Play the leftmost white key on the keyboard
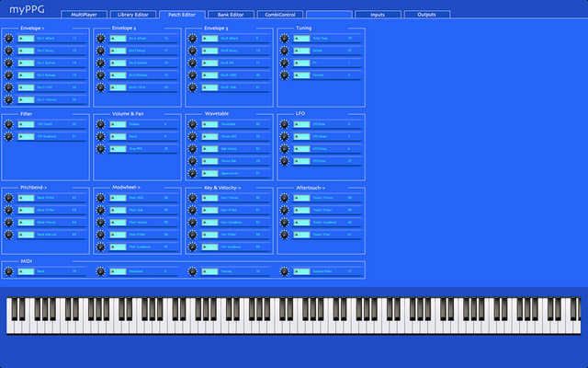Screen dimensions: 588x368 [x=10, y=328]
